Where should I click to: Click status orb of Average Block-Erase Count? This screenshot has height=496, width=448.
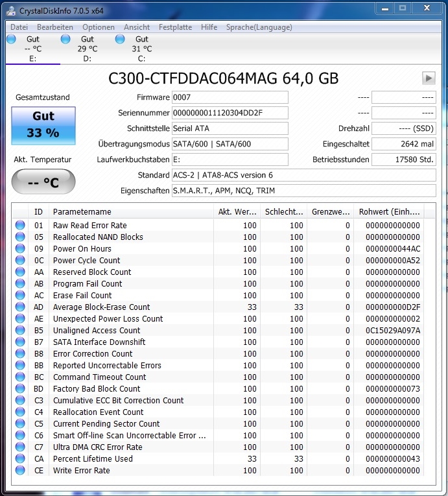(20, 307)
